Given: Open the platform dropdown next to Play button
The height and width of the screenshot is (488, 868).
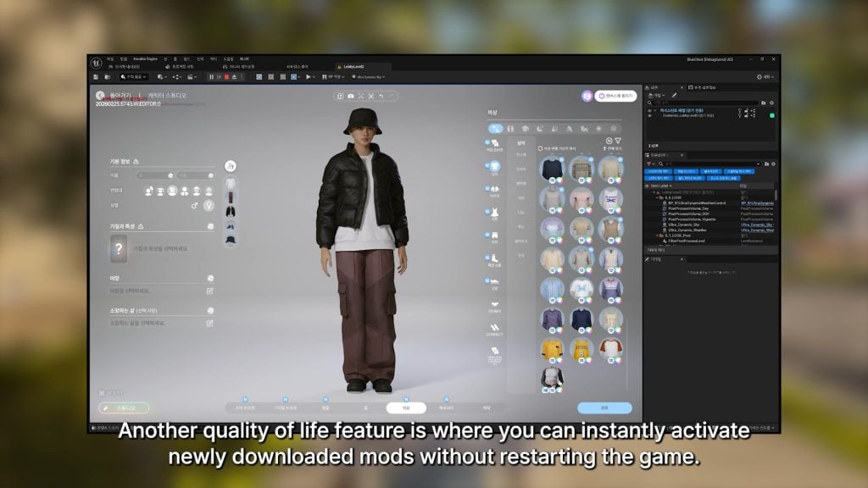Looking at the screenshot, I should [x=313, y=77].
